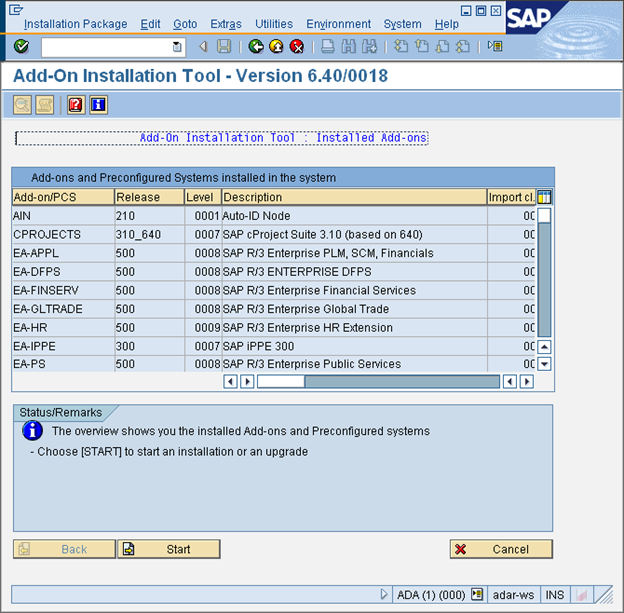The image size is (624, 613).
Task: Expand the status bar triangle arrow
Action: coord(384,595)
